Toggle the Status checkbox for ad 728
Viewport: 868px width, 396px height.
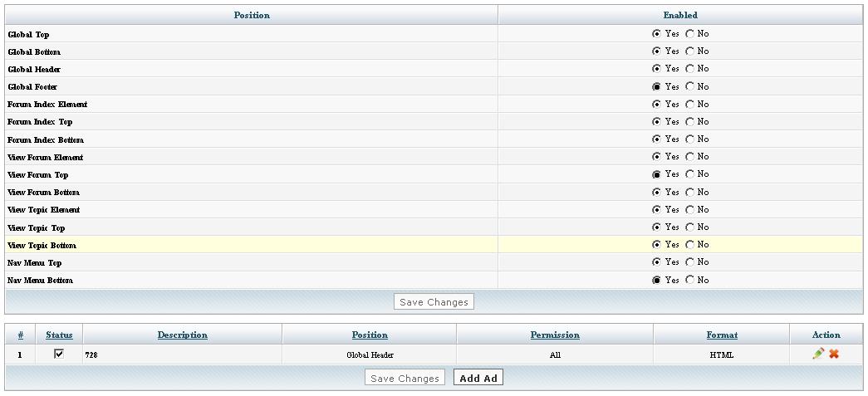[59, 354]
